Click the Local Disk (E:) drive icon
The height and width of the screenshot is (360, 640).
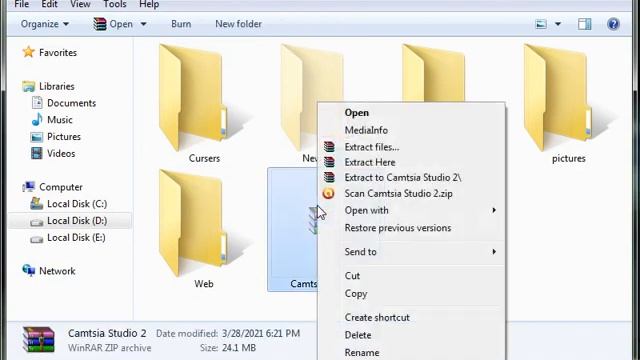coord(37,238)
